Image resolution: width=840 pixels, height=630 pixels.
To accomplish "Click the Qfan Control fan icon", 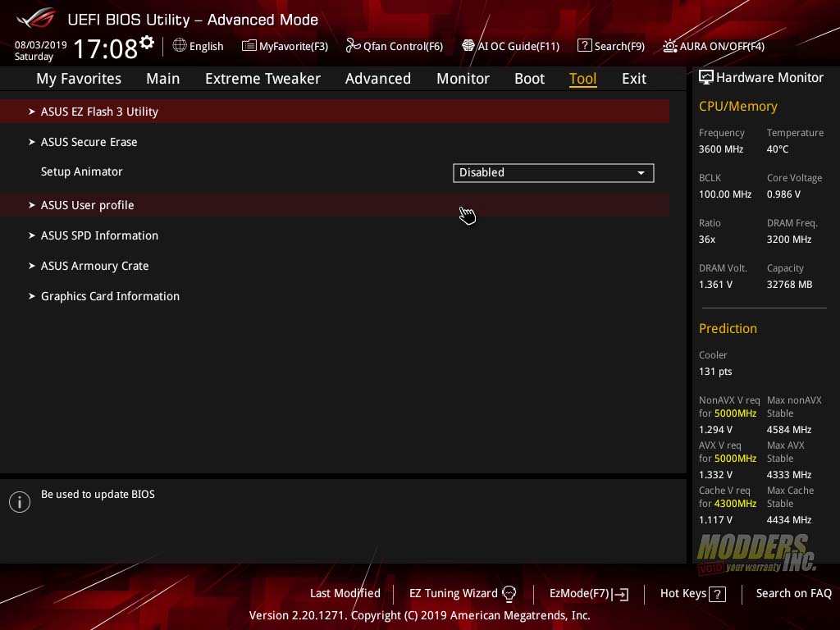I will tap(353, 46).
